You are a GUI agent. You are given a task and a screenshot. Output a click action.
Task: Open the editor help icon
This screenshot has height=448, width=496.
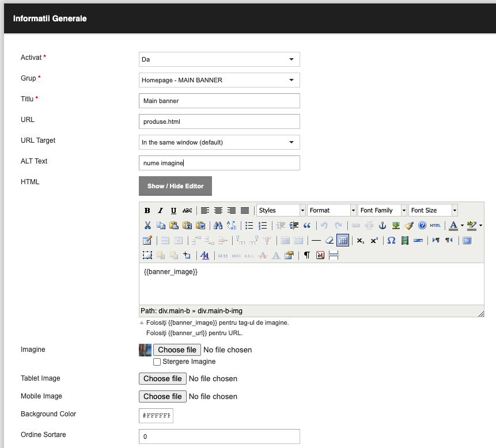coord(422,225)
